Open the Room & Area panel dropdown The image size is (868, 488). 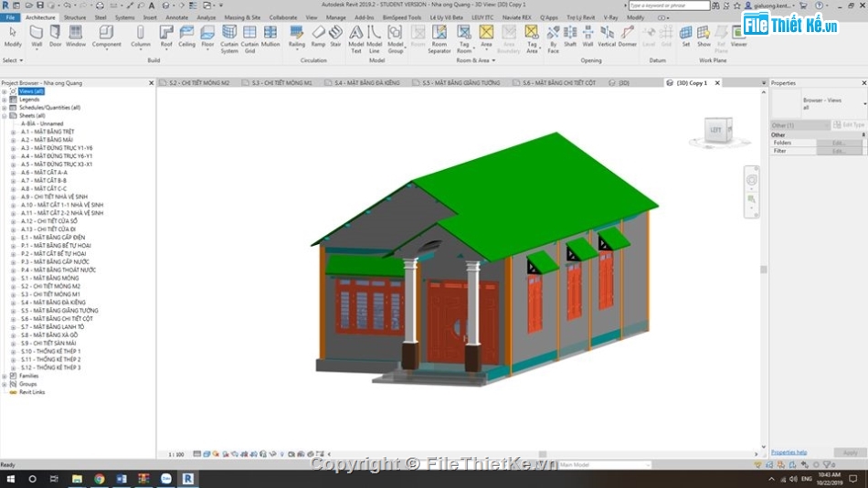pyautogui.click(x=475, y=60)
